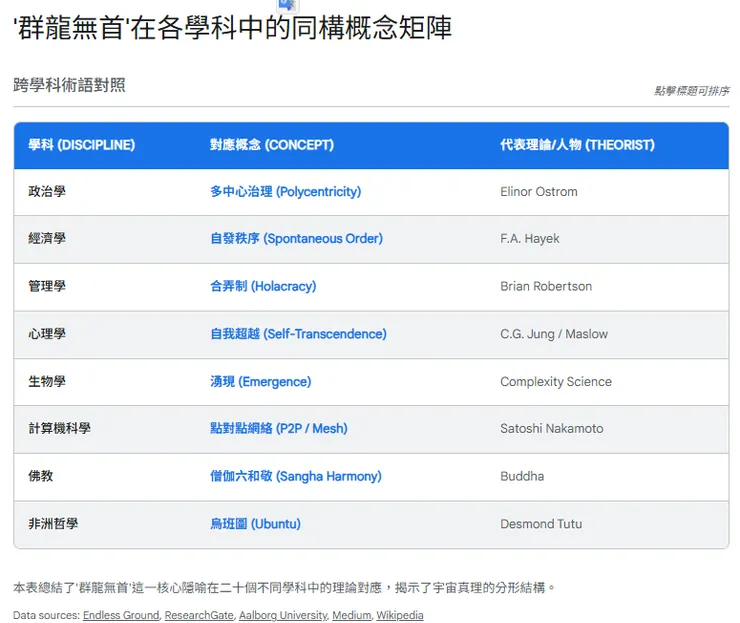740x623 pixels.
Task: Open the 湧現 (Emergence) link
Action: 261,381
